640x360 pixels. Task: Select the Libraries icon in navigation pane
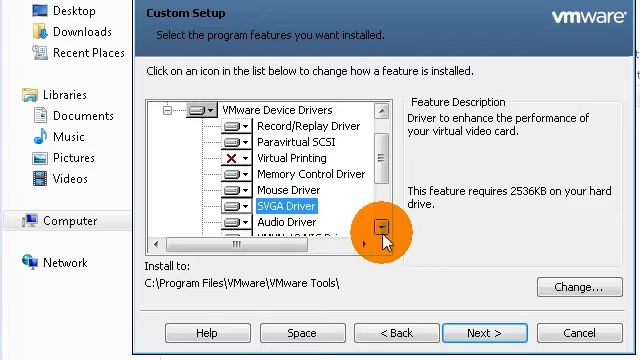tap(30, 95)
